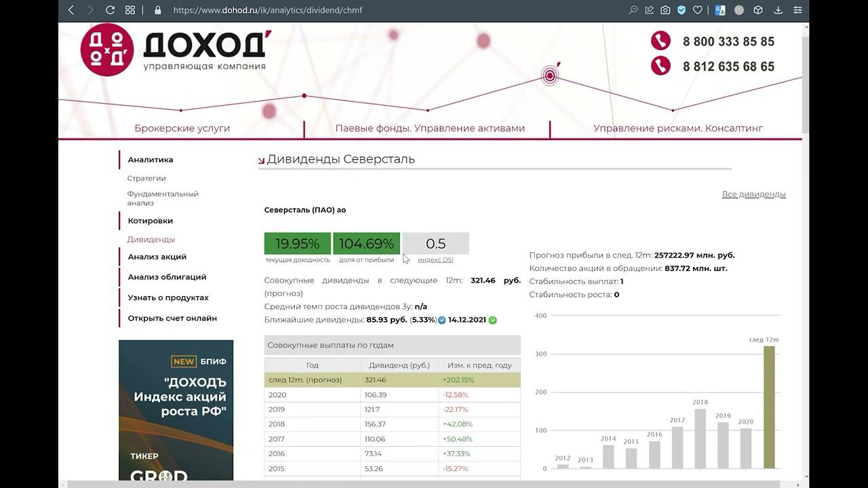Open Брокерские услуги section
This screenshot has height=488, width=868.
[182, 128]
